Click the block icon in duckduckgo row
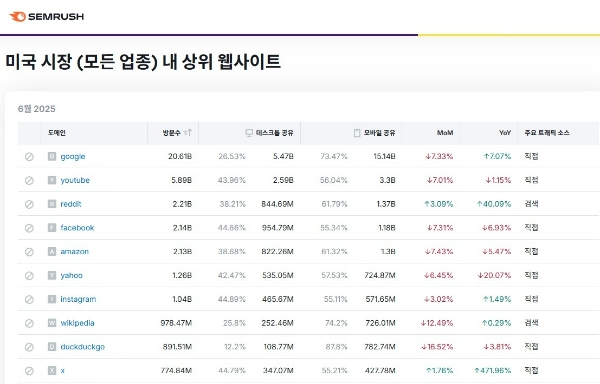 (x=29, y=347)
